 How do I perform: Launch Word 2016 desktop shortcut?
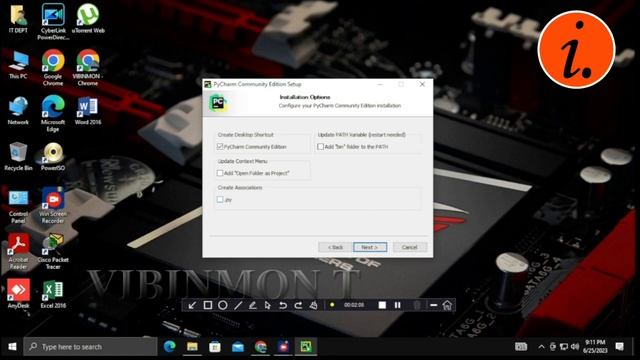(88, 110)
